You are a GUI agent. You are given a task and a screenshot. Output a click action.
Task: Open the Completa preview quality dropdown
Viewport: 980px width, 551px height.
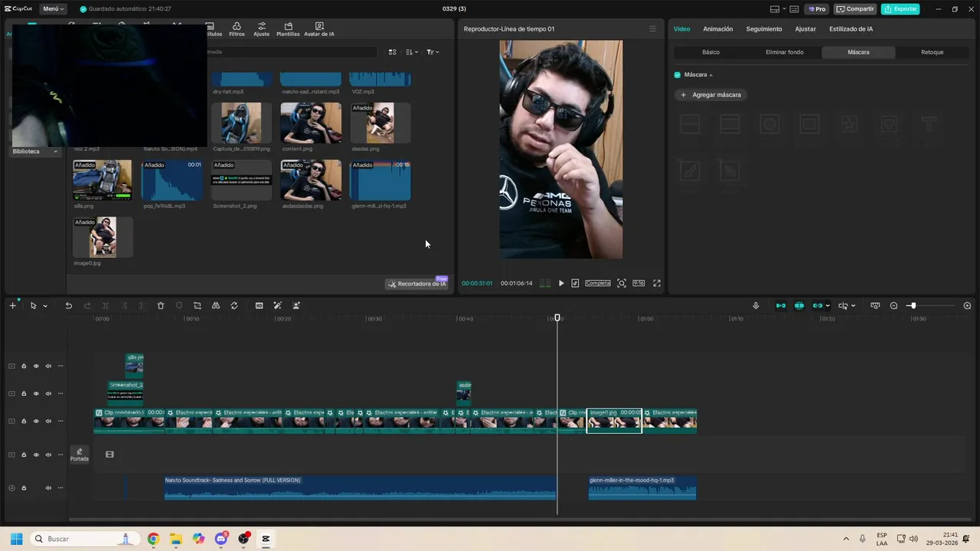(x=598, y=283)
